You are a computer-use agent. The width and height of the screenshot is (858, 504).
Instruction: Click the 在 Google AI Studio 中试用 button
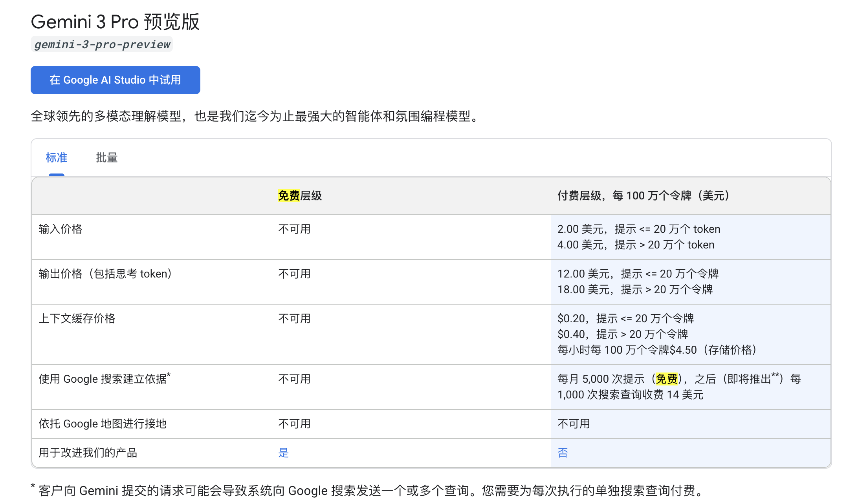point(115,80)
